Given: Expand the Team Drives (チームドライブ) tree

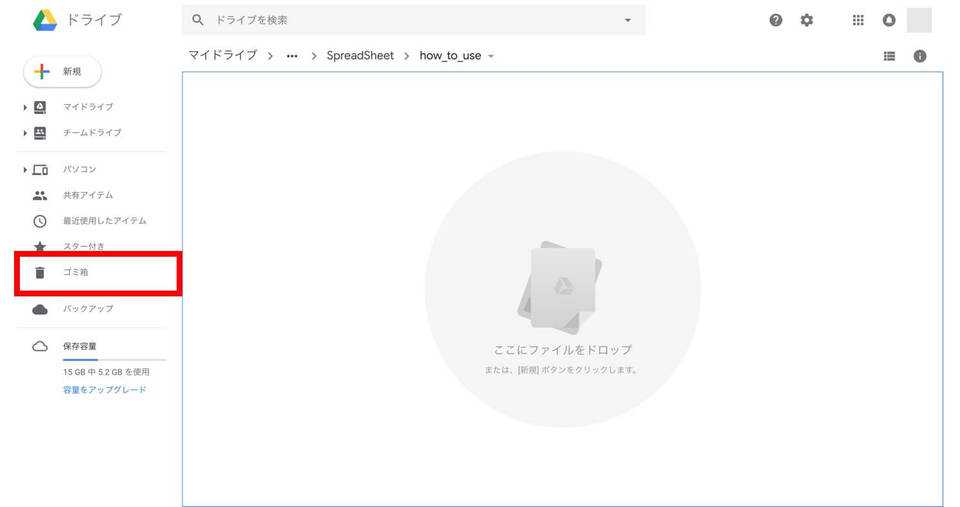Looking at the screenshot, I should point(25,133).
